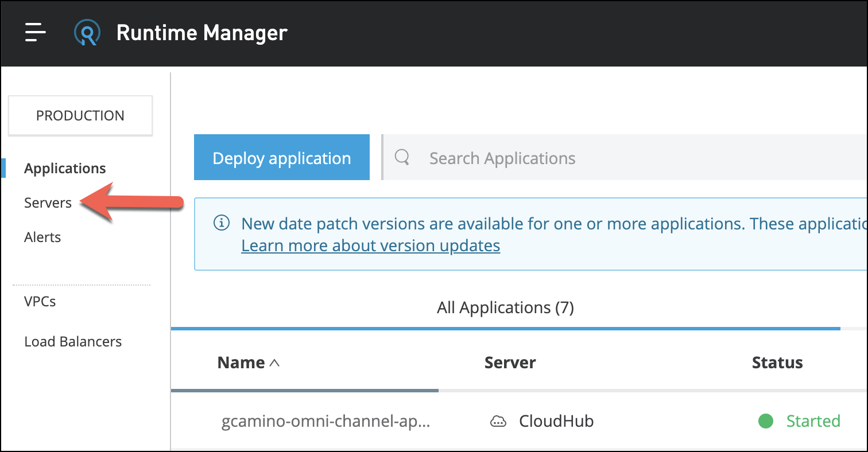Focus the Search Applications field
The width and height of the screenshot is (868, 452).
click(625, 158)
